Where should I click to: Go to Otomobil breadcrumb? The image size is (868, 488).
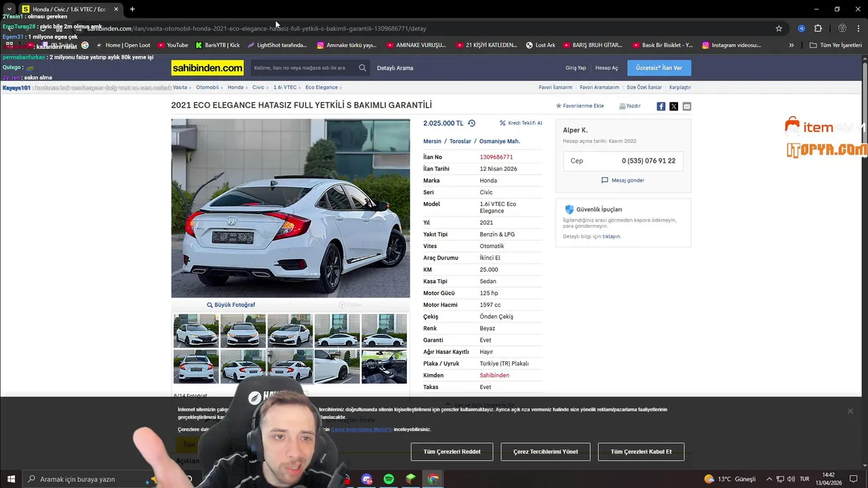(208, 87)
